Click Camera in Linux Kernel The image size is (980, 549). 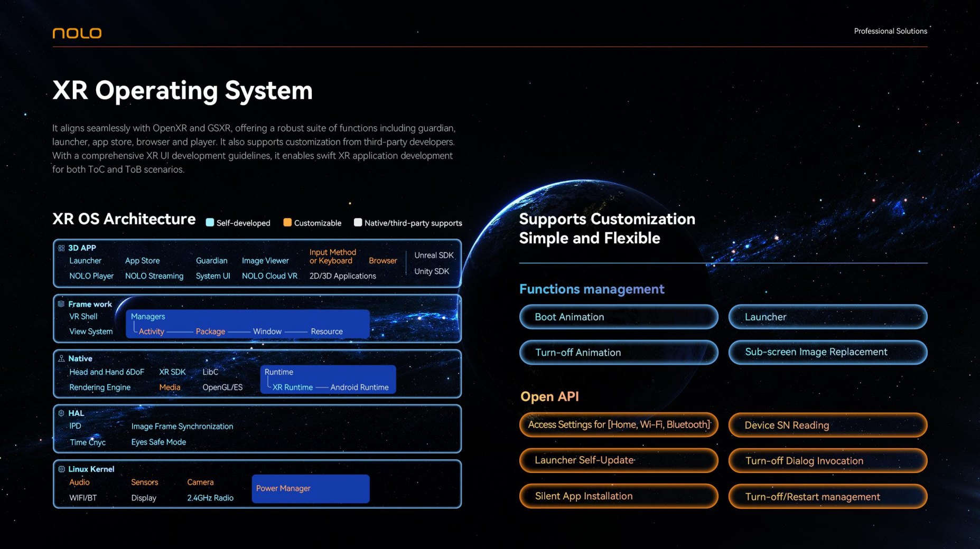pyautogui.click(x=200, y=482)
